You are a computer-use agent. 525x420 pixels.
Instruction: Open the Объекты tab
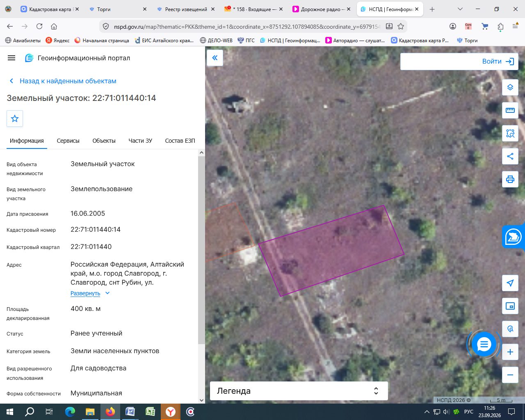tap(104, 141)
